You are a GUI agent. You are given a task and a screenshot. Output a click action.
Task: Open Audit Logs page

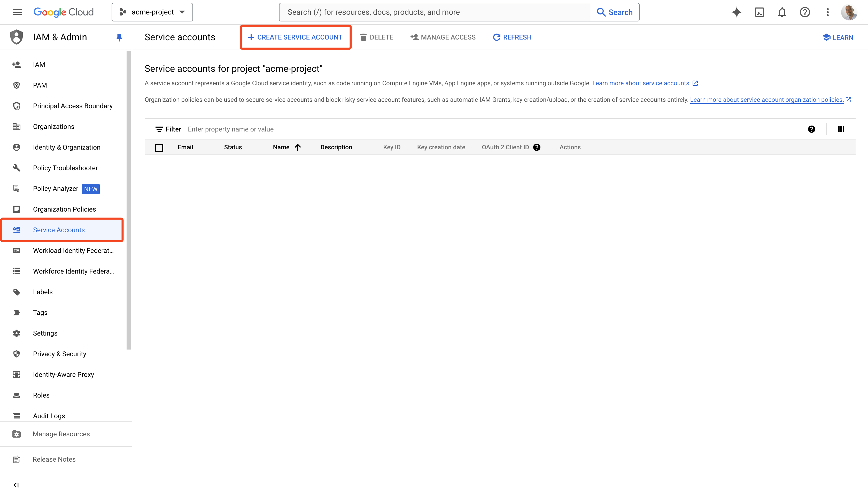pos(63,416)
